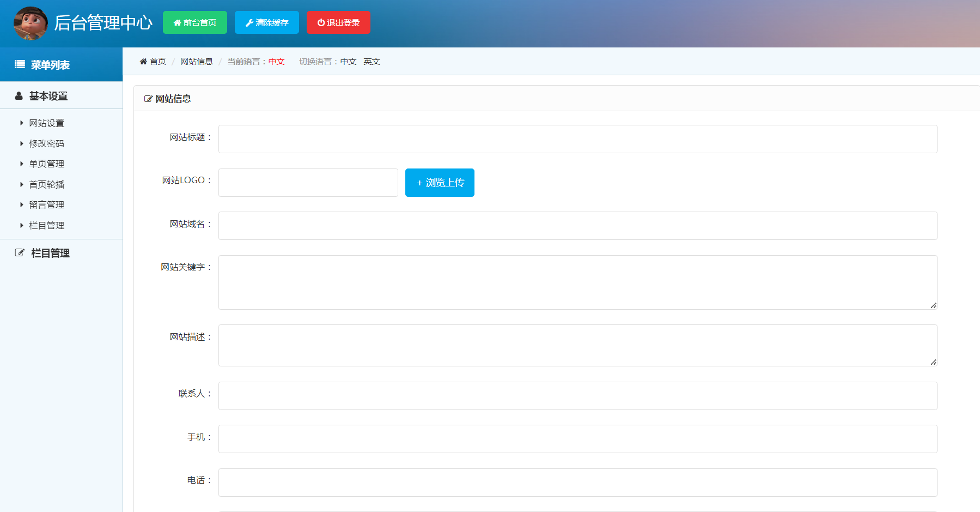Log out using the 退出登录 button

click(338, 22)
